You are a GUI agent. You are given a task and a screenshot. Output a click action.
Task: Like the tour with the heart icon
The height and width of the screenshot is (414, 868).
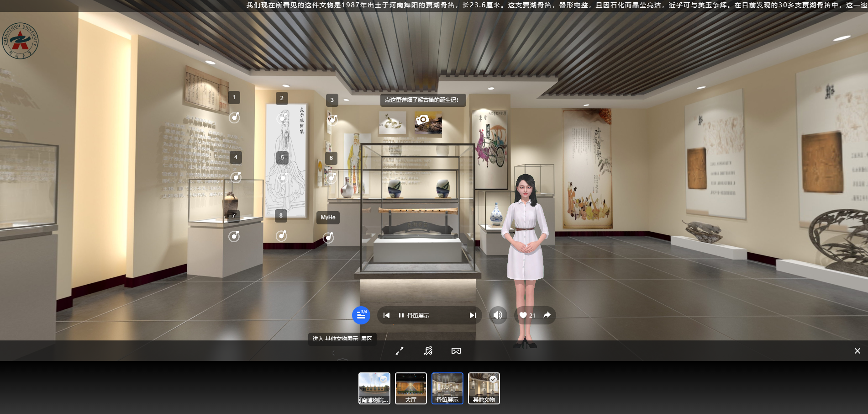pos(523,315)
